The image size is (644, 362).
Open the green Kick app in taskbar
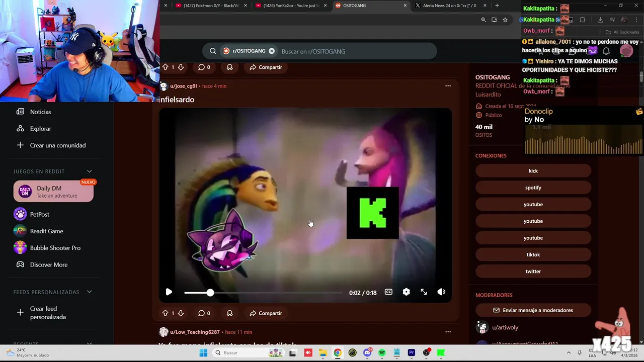point(441,353)
